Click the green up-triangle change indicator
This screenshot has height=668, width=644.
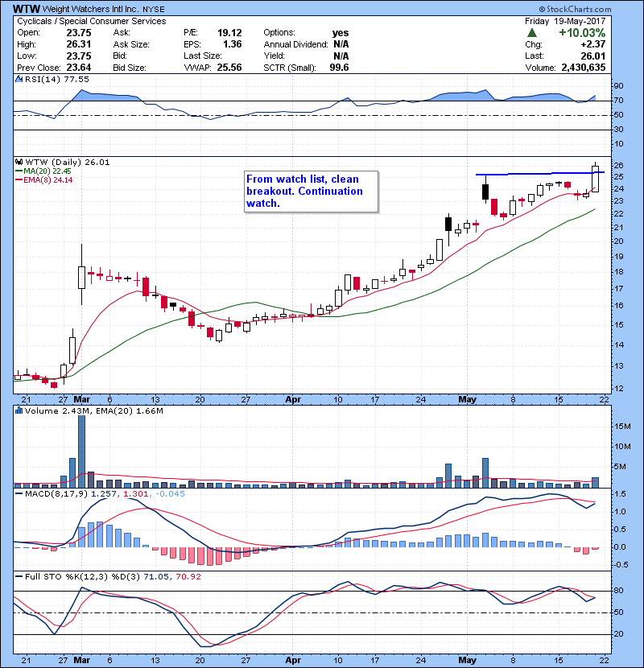(531, 33)
